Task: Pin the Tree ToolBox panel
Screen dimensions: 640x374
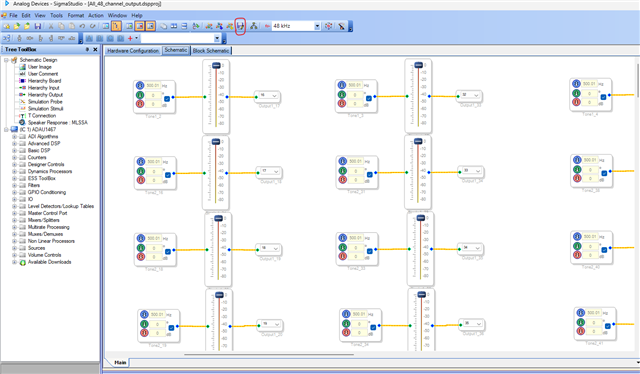Action: click(87, 49)
